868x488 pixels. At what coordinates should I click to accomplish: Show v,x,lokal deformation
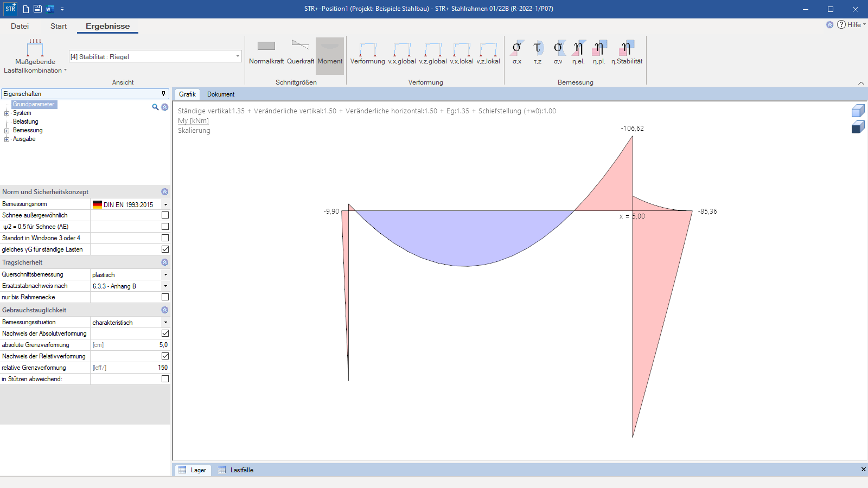(x=462, y=53)
